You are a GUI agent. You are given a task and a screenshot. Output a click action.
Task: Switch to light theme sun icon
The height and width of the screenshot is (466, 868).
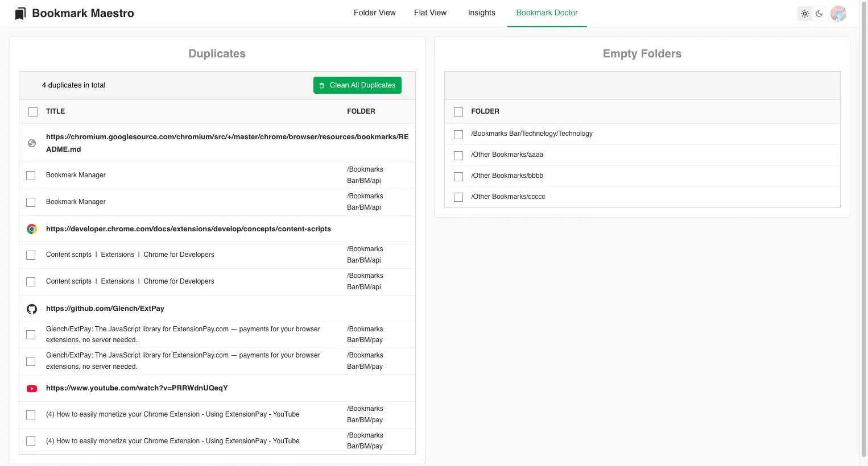click(x=805, y=14)
